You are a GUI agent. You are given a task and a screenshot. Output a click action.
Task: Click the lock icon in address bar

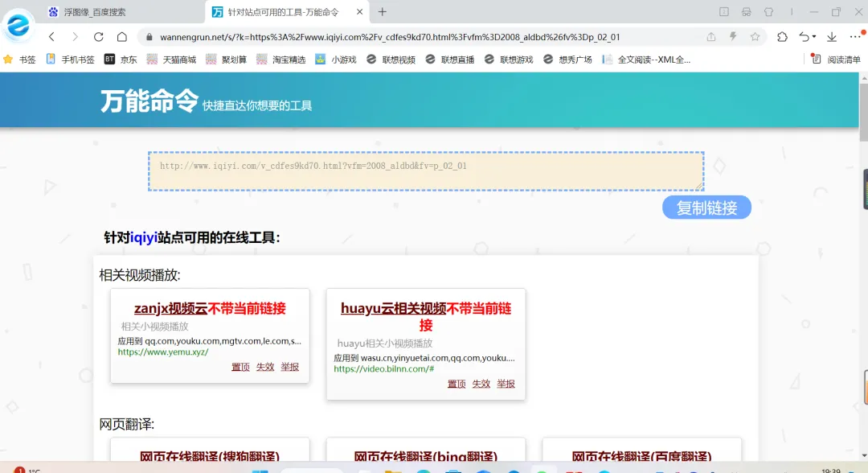149,37
